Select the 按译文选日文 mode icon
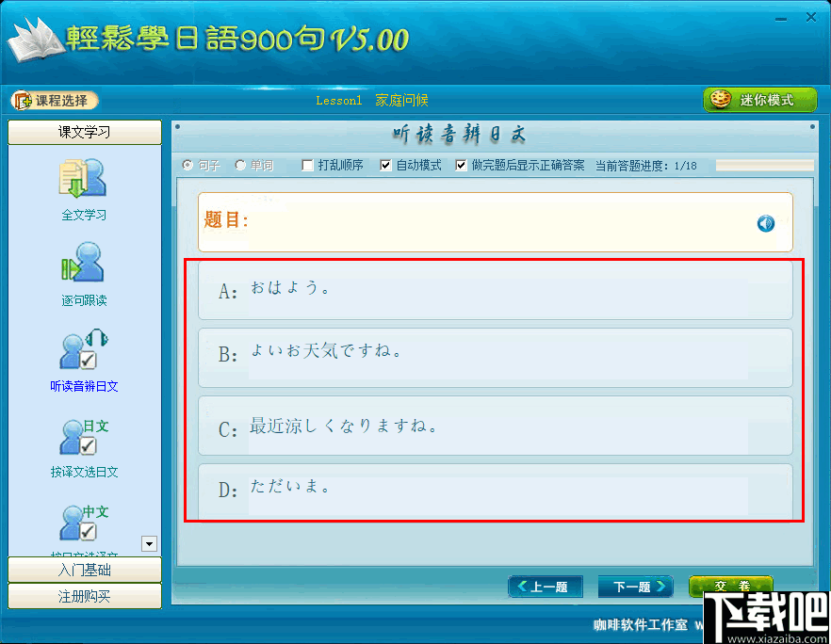Screen dimensions: 831x644 83,435
